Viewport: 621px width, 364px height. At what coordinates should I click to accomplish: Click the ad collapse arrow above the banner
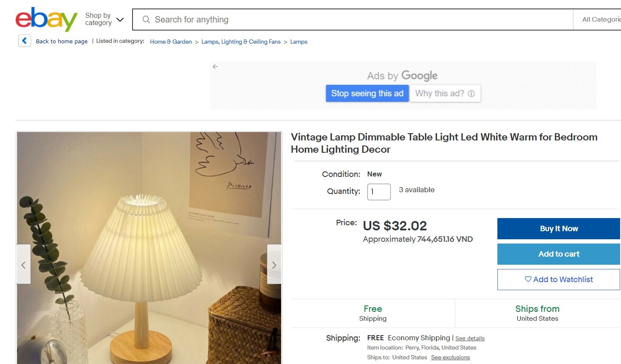point(215,67)
